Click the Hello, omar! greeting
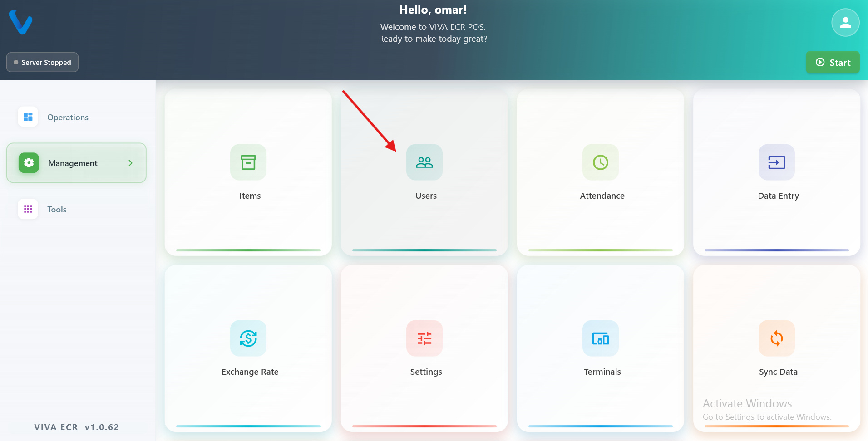868x441 pixels. coord(433,10)
